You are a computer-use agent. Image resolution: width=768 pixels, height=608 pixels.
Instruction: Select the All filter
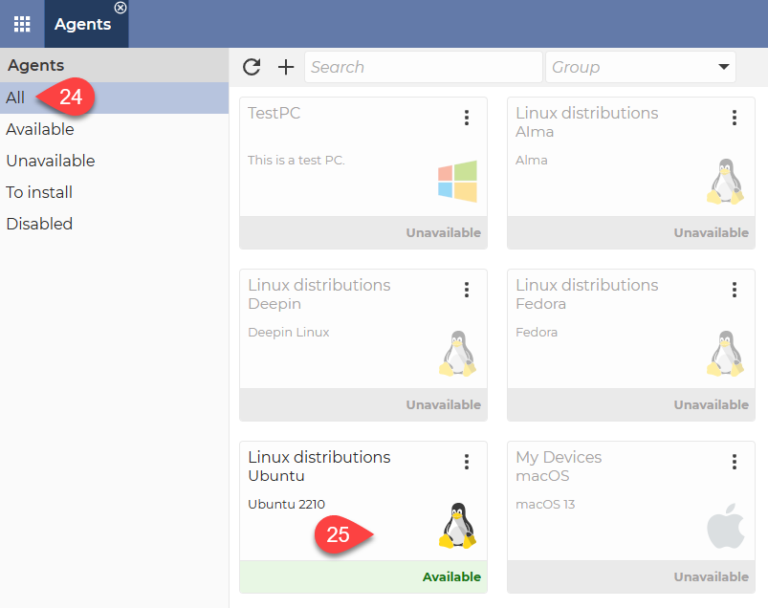(114, 98)
